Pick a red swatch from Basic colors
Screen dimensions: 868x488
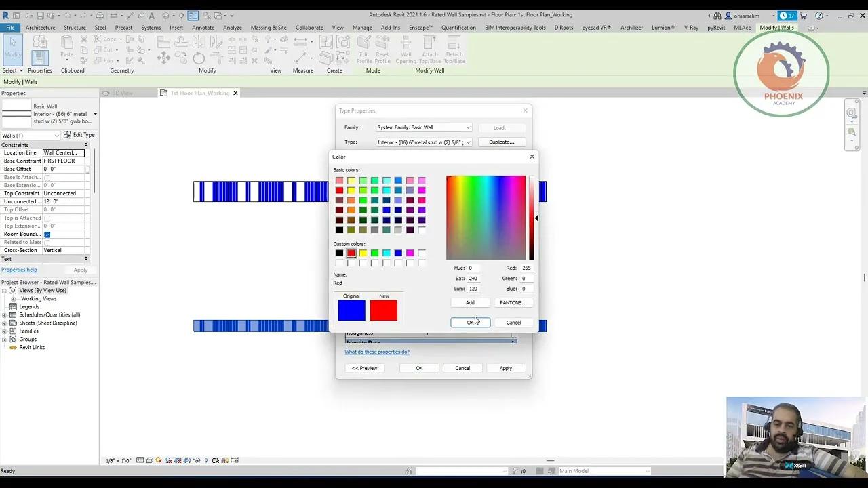[x=339, y=190]
